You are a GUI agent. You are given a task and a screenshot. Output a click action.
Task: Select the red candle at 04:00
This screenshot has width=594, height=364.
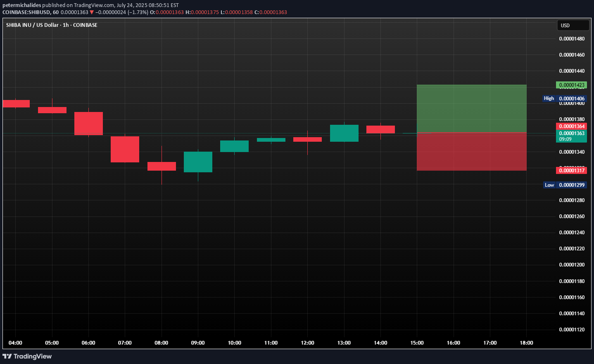(16, 104)
